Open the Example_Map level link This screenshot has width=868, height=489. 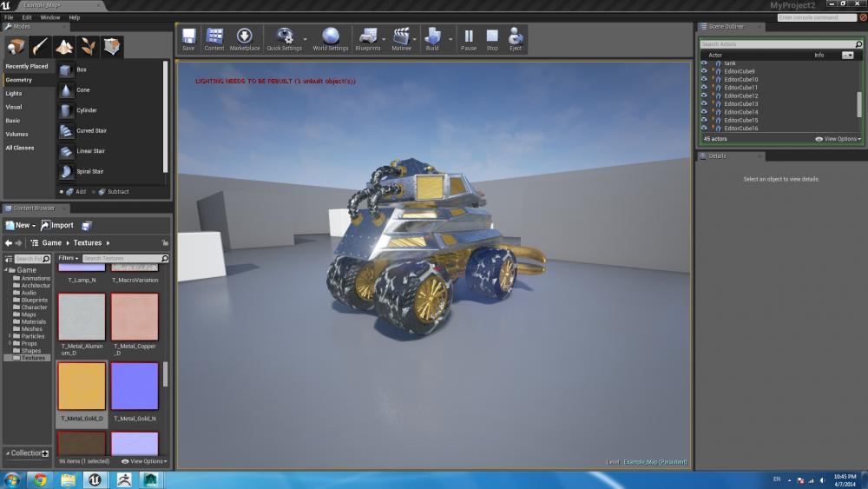coord(654,462)
